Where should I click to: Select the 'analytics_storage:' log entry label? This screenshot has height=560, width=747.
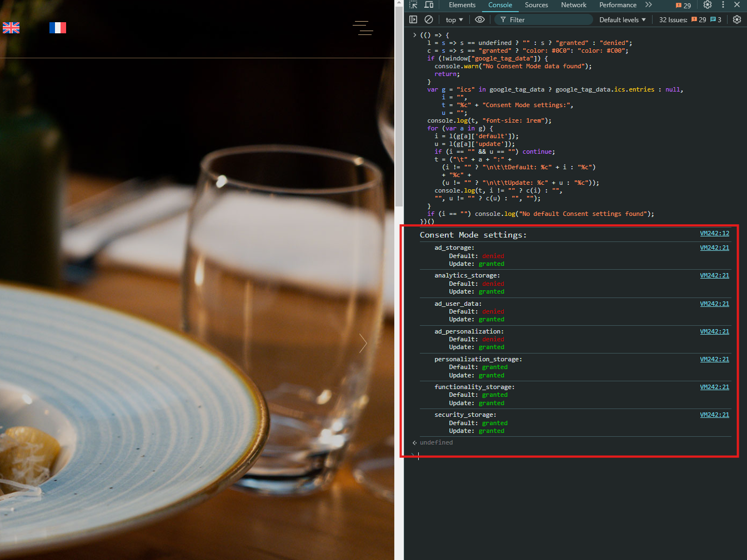tap(467, 276)
